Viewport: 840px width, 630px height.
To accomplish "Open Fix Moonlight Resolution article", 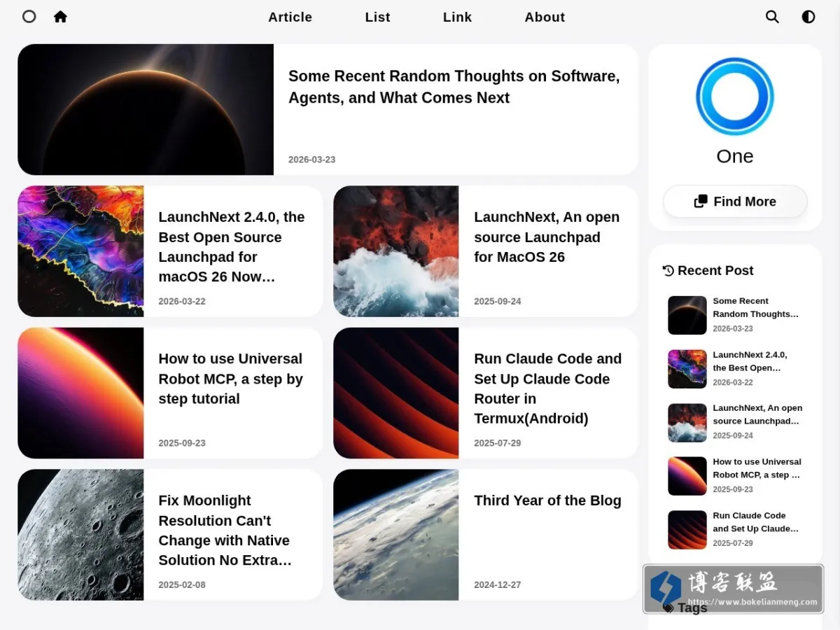I will (x=225, y=531).
